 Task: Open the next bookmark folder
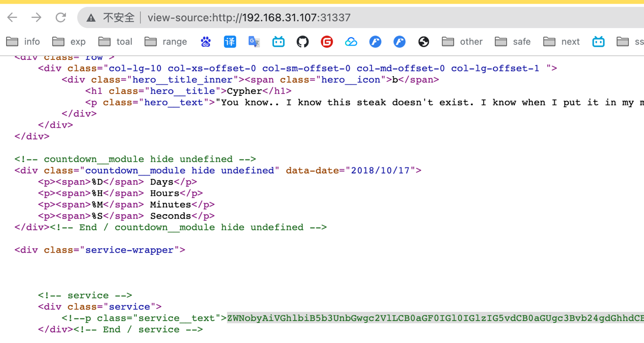tap(561, 42)
